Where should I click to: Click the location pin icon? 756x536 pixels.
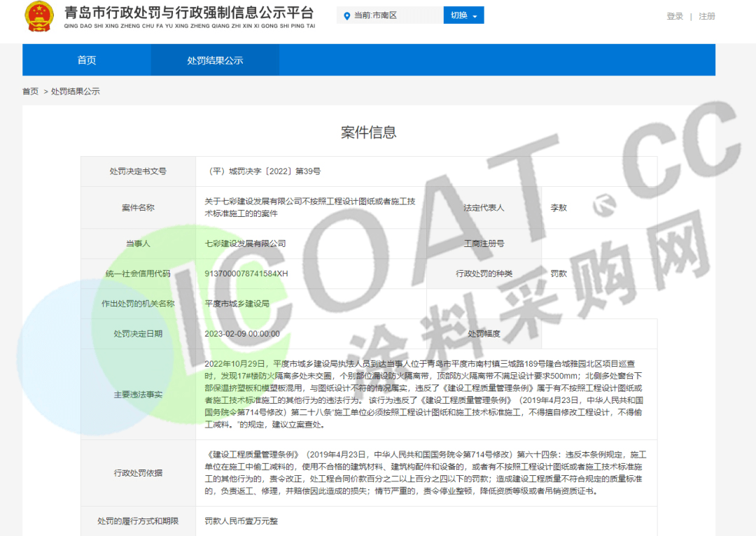tap(346, 15)
